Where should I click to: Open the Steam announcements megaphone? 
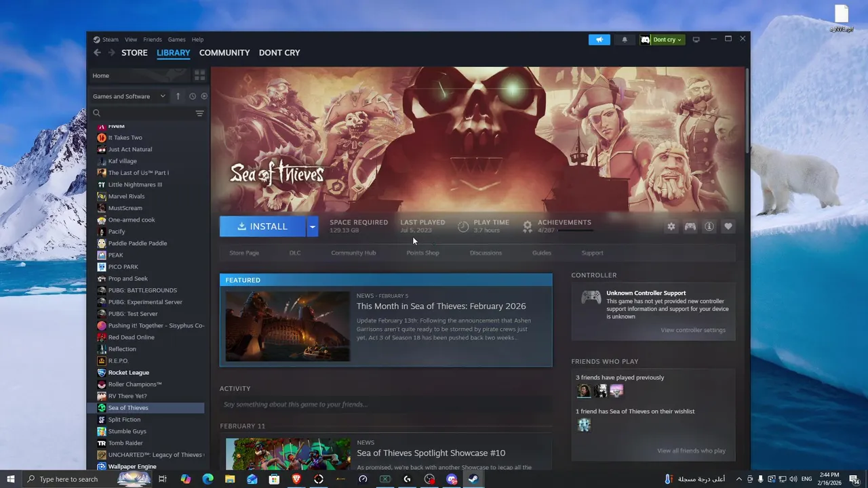click(599, 39)
